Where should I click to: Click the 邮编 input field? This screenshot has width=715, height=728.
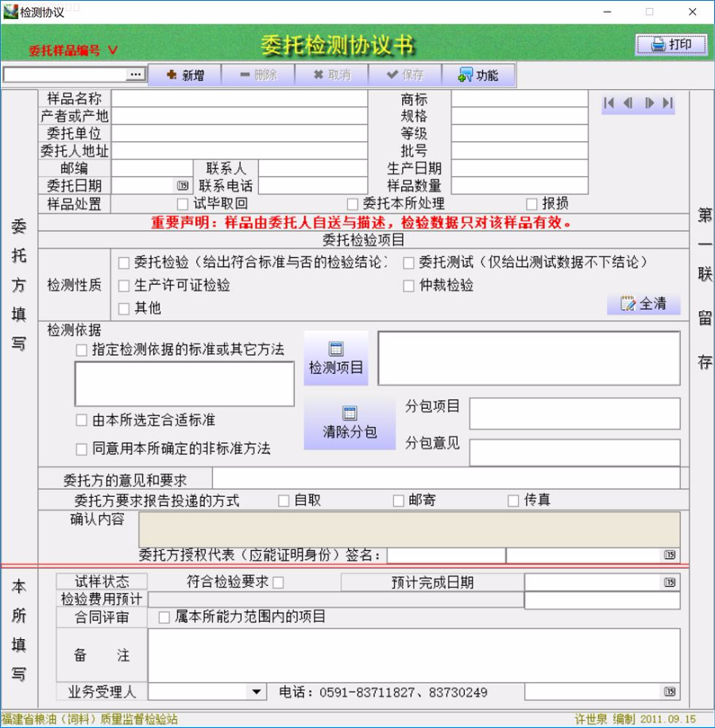(x=152, y=168)
